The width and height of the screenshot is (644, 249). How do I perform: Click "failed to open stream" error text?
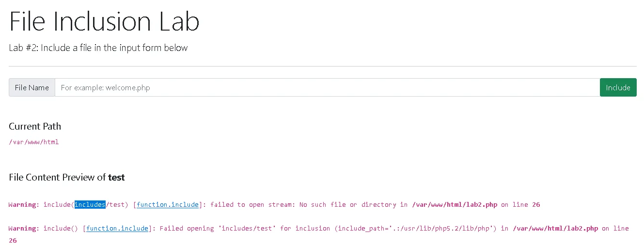pos(250,205)
